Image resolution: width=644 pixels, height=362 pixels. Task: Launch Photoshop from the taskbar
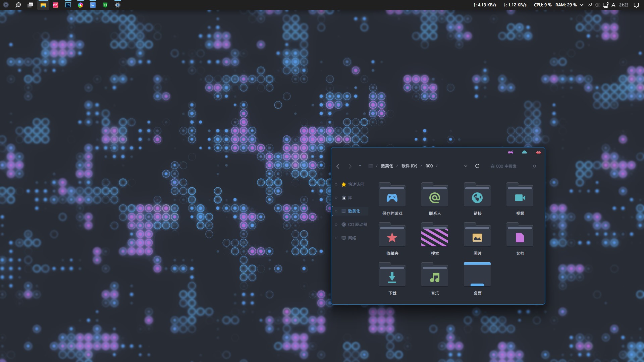pyautogui.click(x=68, y=5)
